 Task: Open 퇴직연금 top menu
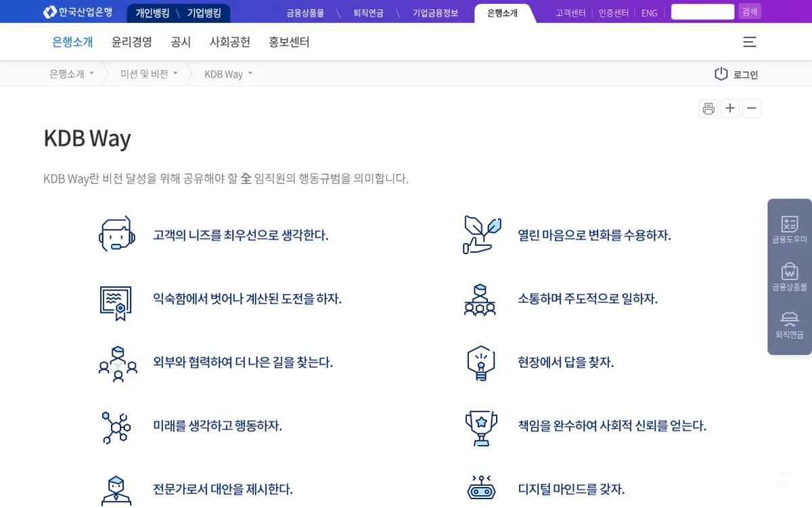pos(368,13)
